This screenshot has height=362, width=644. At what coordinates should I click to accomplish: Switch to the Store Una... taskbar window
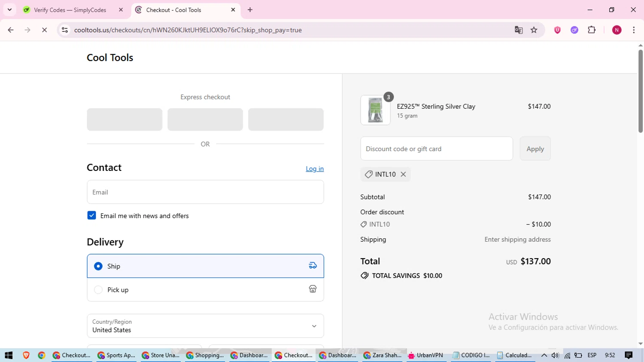[161, 355]
